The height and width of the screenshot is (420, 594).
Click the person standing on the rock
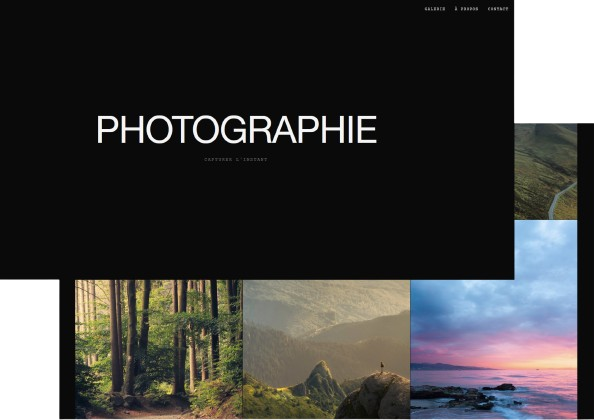[382, 367]
